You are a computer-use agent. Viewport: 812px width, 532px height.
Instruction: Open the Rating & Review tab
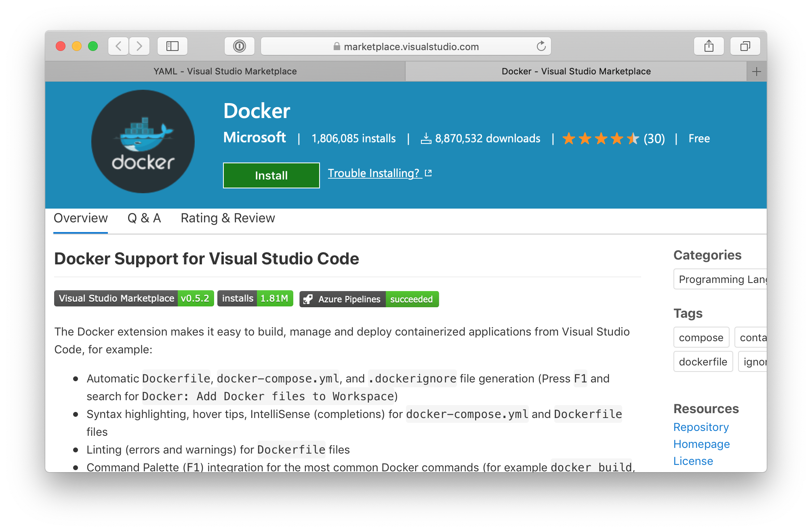click(x=228, y=218)
